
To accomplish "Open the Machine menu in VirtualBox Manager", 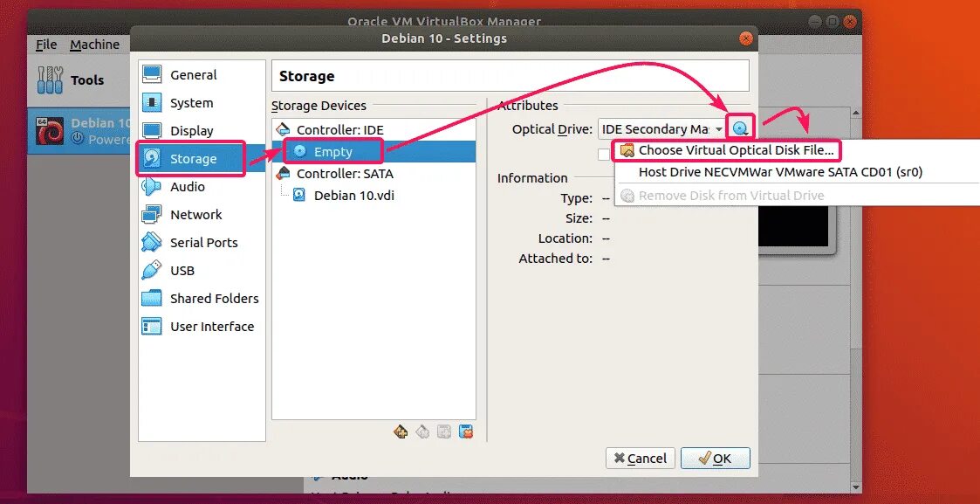I will coord(94,45).
